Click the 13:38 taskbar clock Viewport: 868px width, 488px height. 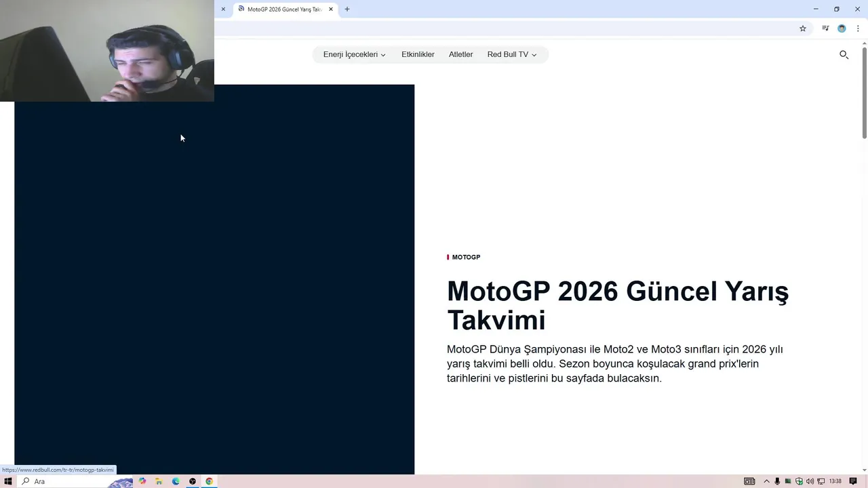[835, 481]
